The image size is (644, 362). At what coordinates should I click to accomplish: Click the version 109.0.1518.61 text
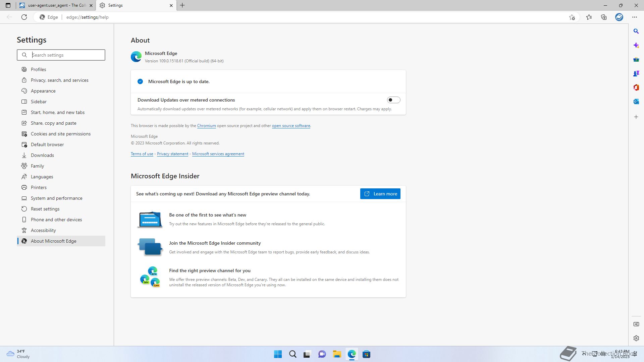click(184, 61)
